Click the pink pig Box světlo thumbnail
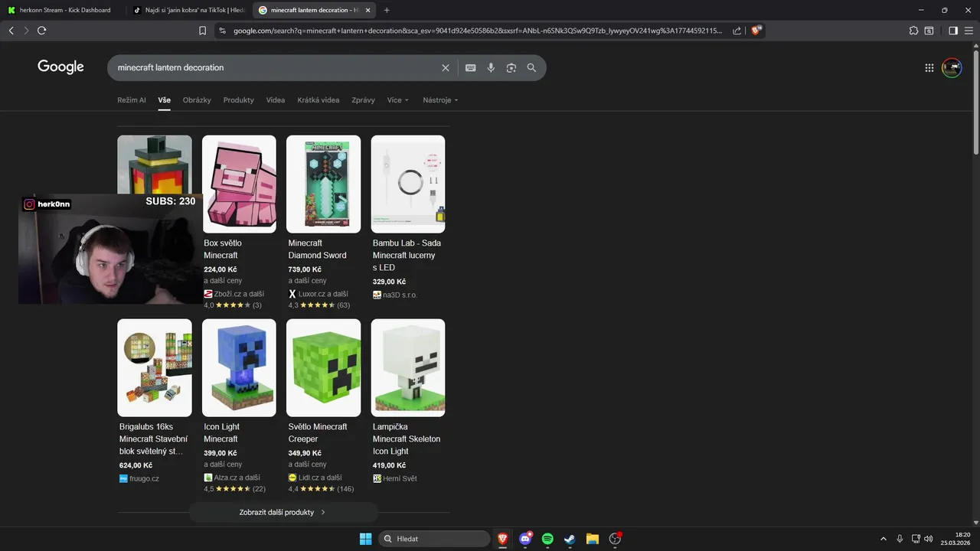This screenshot has width=980, height=551. [239, 184]
